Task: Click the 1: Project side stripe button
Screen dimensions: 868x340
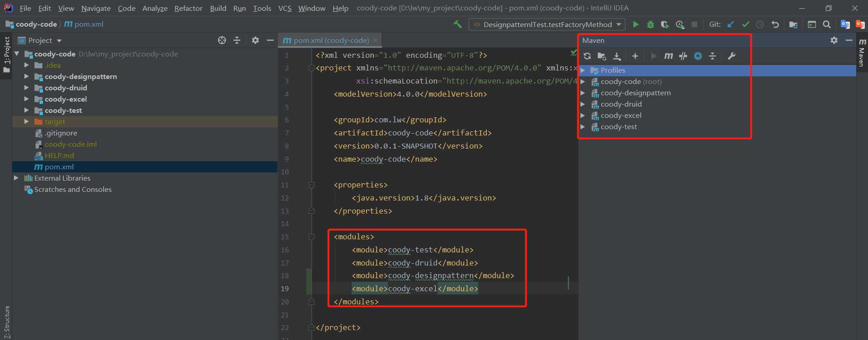Action: [6, 55]
